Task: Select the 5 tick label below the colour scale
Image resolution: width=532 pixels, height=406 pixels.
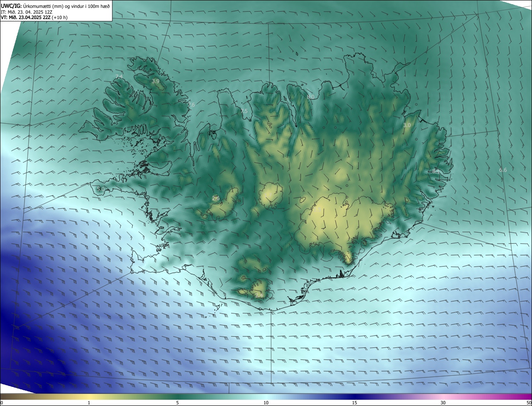Action: pyautogui.click(x=177, y=403)
